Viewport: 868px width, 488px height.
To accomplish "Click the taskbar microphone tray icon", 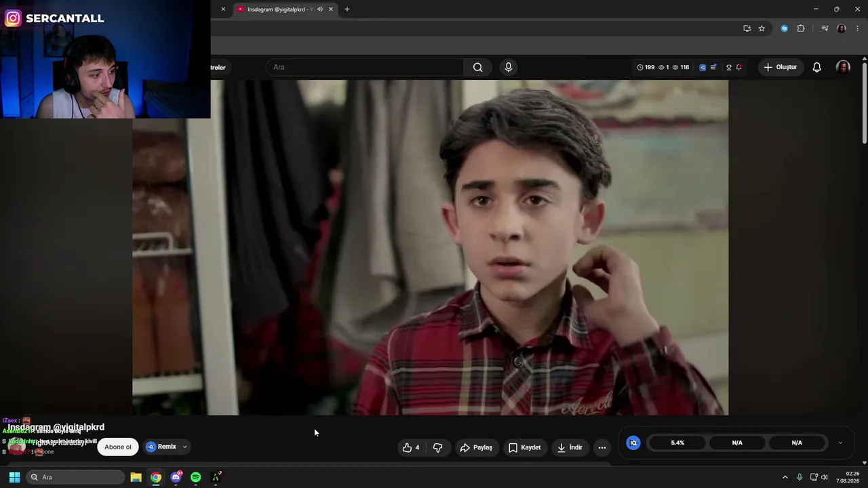I will (x=800, y=477).
